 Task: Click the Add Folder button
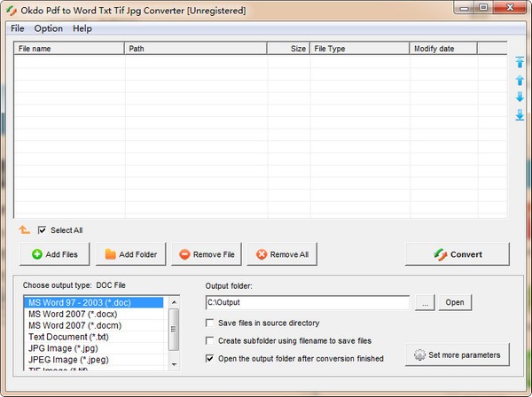pos(131,254)
